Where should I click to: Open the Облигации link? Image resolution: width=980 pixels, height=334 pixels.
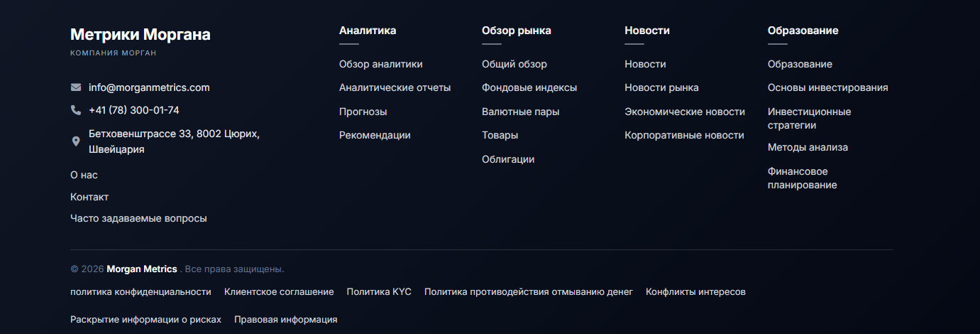pyautogui.click(x=508, y=159)
